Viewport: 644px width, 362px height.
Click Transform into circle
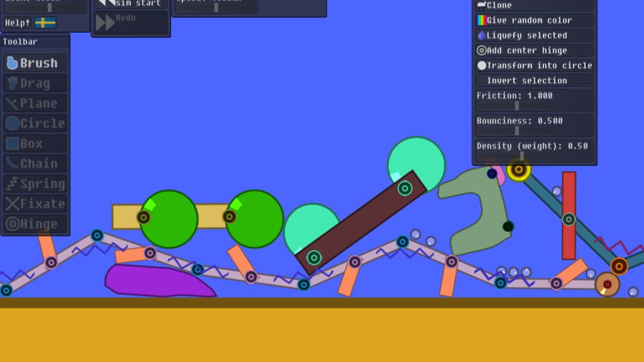coord(534,66)
